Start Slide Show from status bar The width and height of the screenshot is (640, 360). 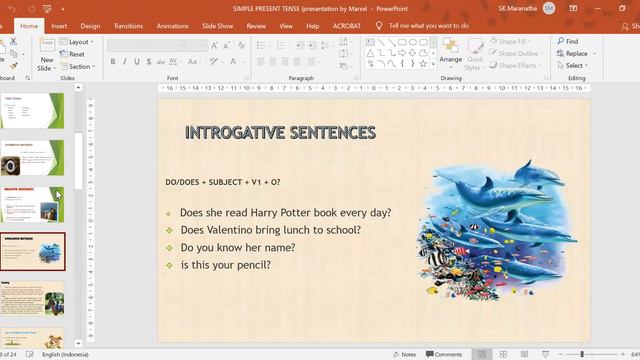click(x=545, y=354)
